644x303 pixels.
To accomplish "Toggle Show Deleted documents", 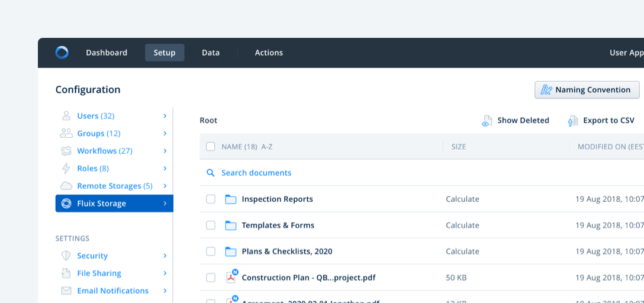I will click(x=516, y=121).
